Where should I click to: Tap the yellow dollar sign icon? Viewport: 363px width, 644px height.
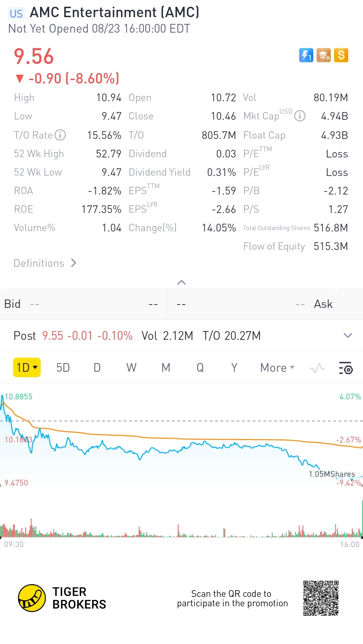(341, 56)
